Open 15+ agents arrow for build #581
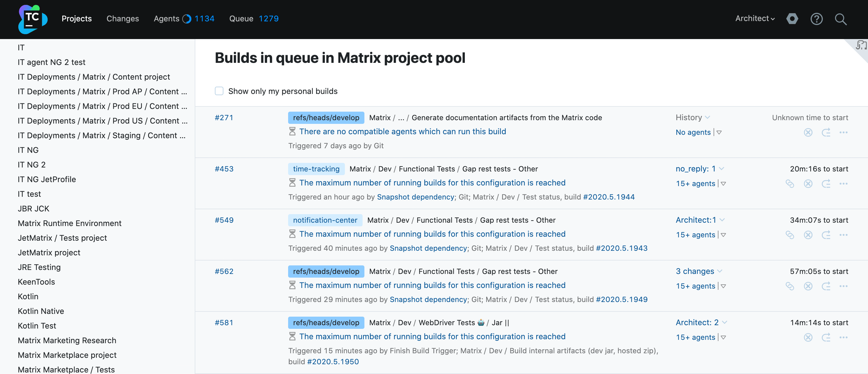Viewport: 868px width, 374px height. pos(723,337)
